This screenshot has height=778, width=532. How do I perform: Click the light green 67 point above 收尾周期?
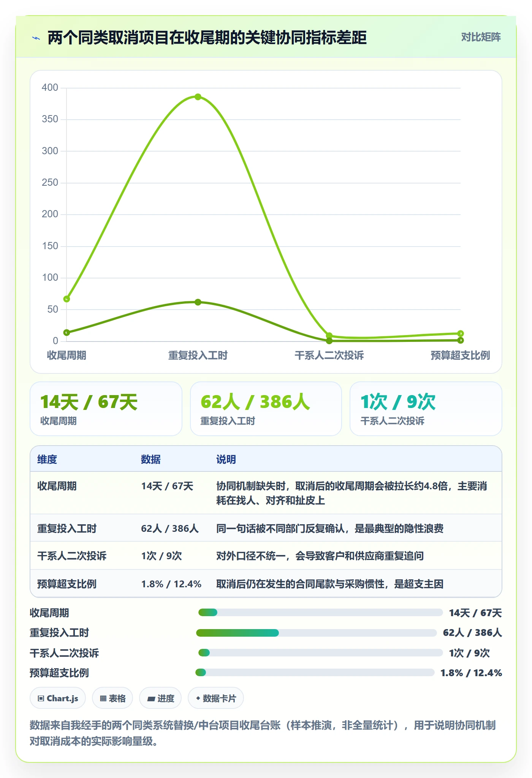(66, 299)
